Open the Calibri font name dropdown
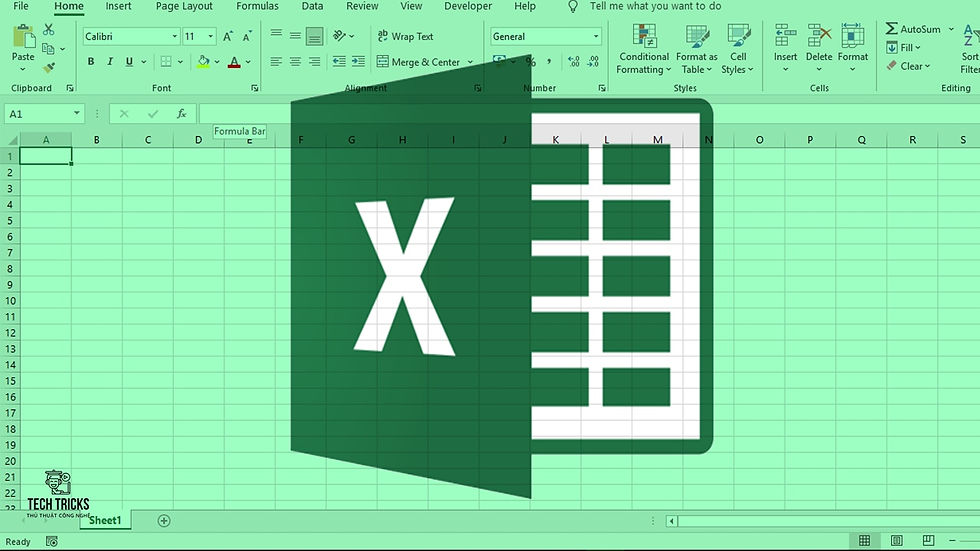980x551 pixels. pyautogui.click(x=174, y=36)
